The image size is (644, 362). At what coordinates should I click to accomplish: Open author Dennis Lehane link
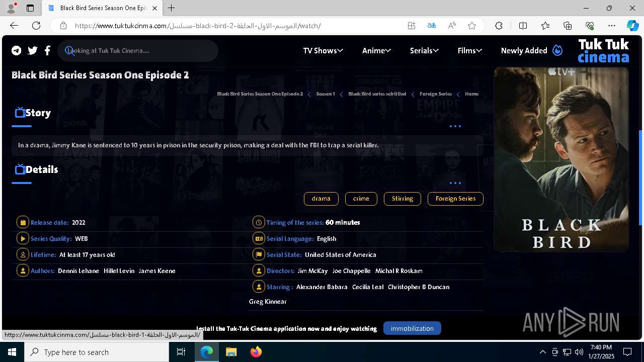78,270
